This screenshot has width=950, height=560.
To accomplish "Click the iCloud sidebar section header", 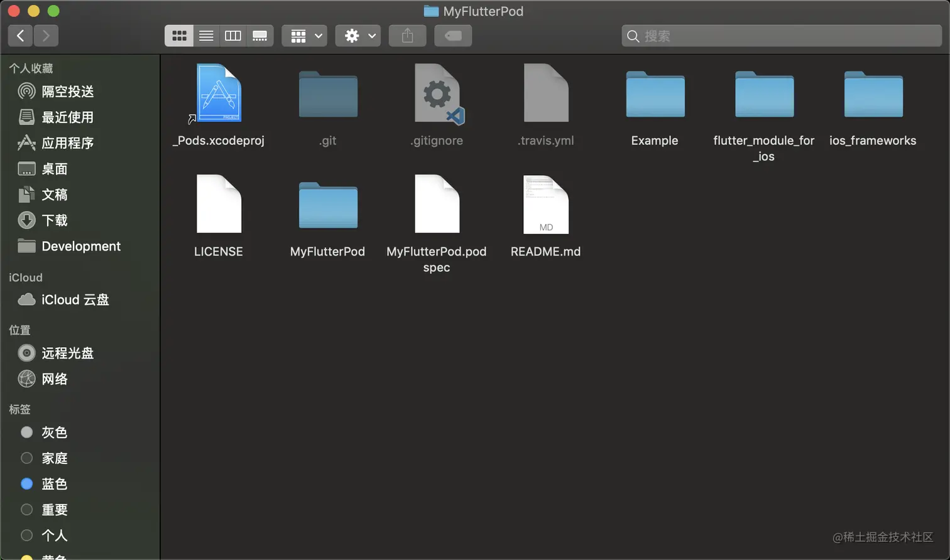I will pos(26,277).
